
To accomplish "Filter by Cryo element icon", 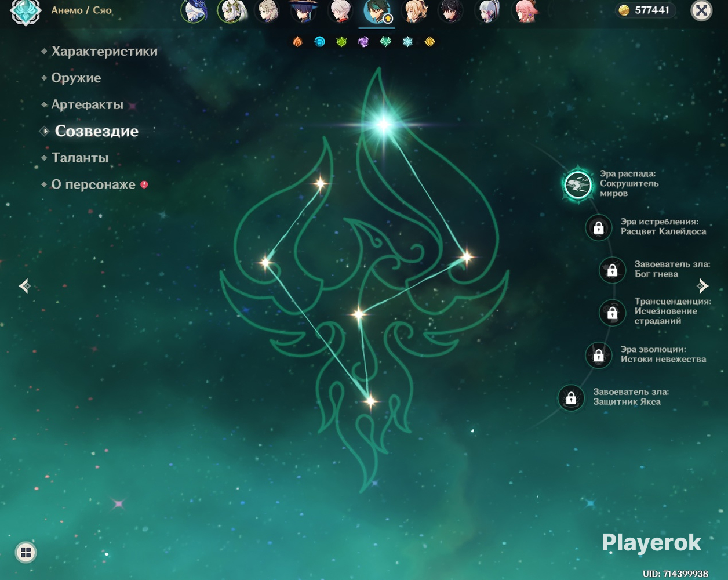I will (x=407, y=42).
